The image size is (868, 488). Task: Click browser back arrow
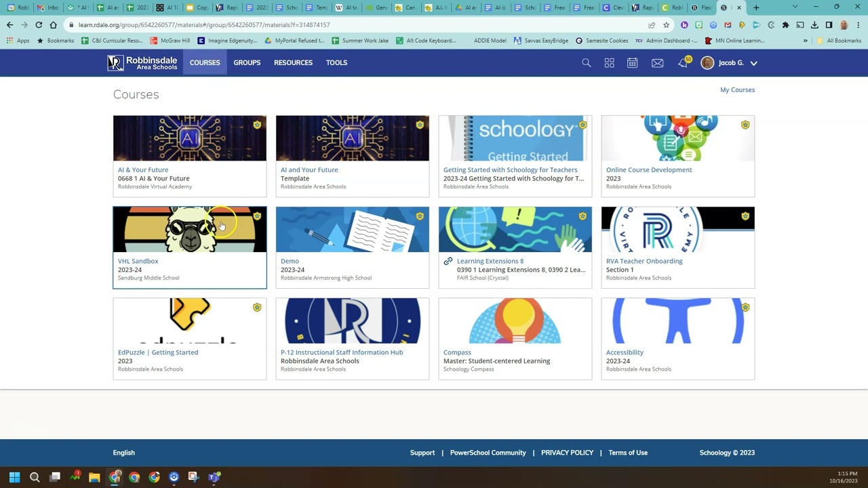(x=9, y=25)
